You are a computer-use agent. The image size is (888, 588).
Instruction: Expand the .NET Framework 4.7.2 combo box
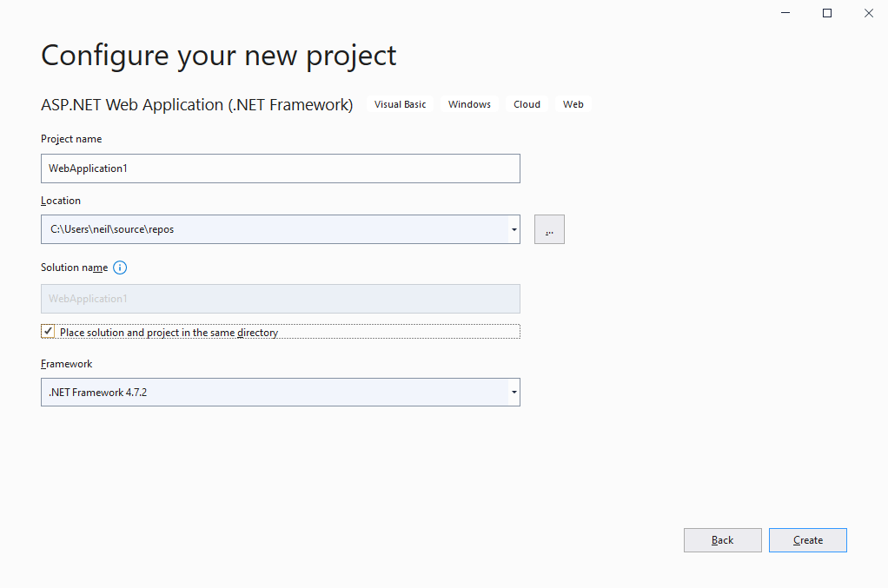coord(513,392)
